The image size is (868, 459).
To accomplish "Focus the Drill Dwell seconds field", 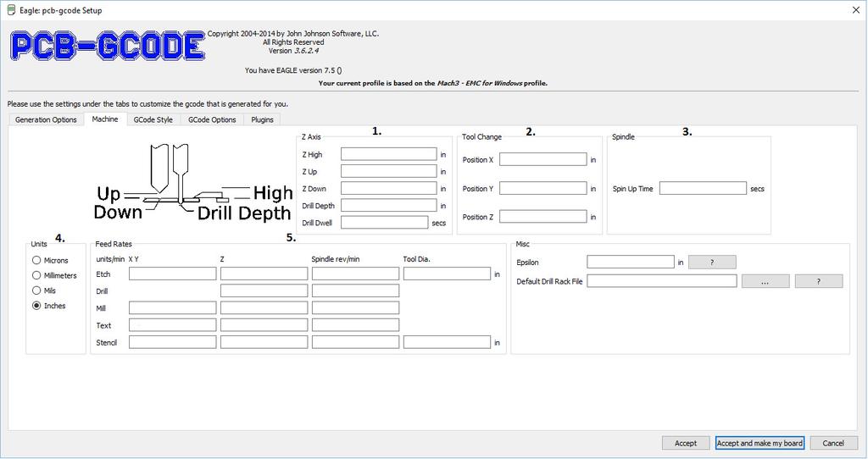I will (384, 223).
